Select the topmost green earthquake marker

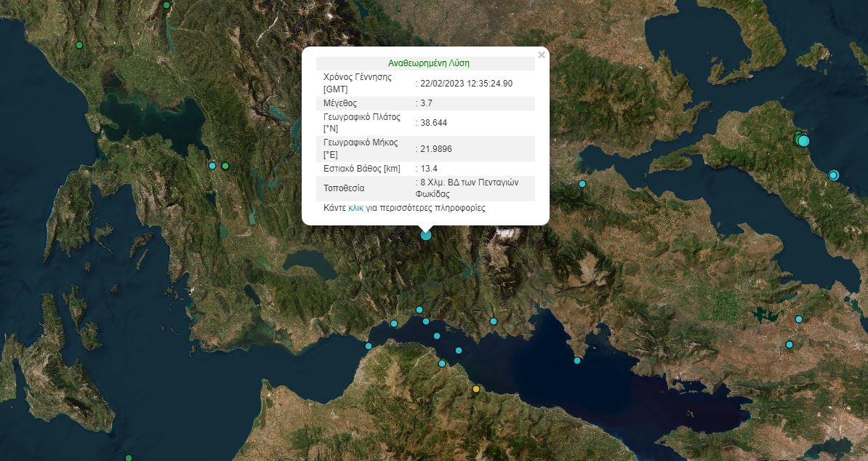[166, 5]
